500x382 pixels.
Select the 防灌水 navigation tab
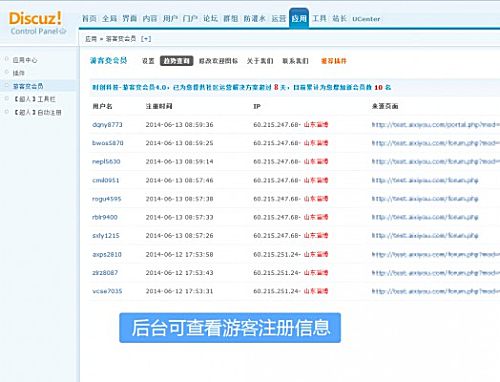coord(254,19)
